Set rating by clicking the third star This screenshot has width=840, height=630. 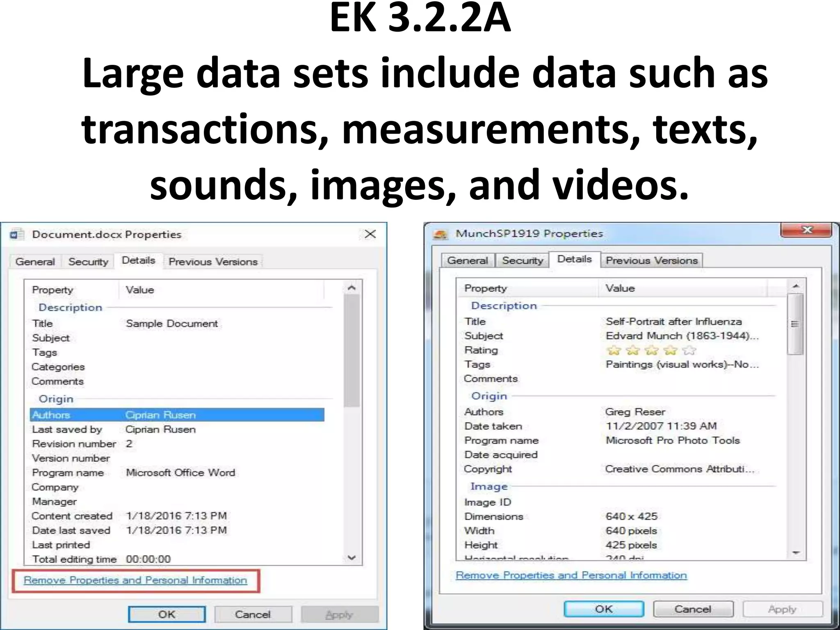click(x=652, y=350)
